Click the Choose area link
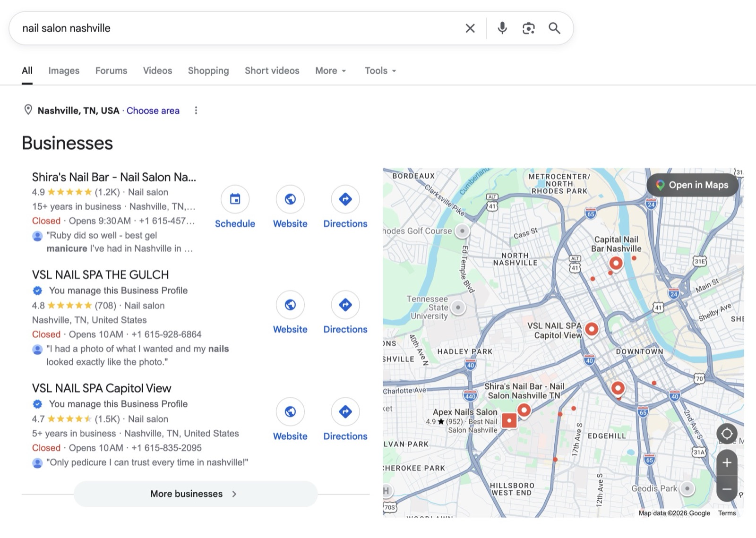Image resolution: width=756 pixels, height=538 pixels. 153,111
